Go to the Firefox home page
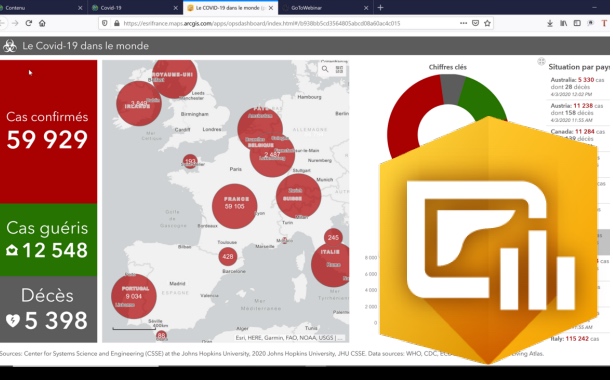 pos(42,23)
